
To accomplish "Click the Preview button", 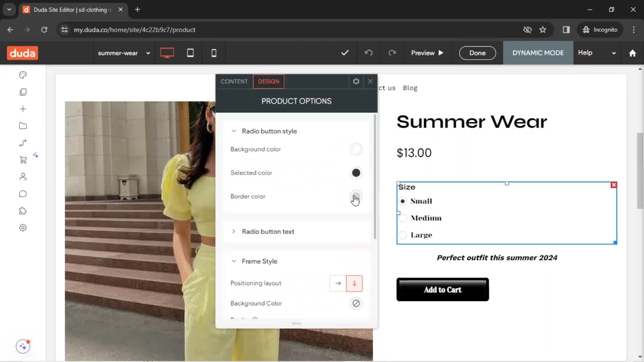I will [427, 53].
